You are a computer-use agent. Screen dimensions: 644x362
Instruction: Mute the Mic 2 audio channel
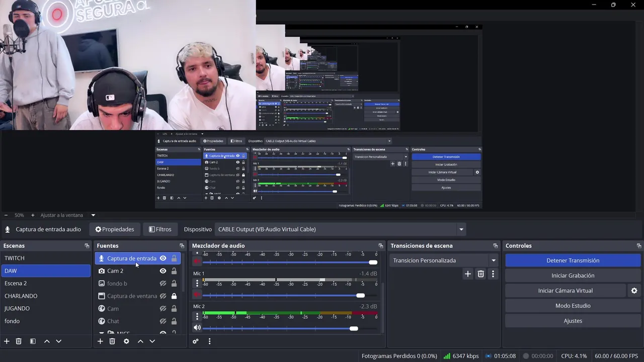(x=197, y=328)
